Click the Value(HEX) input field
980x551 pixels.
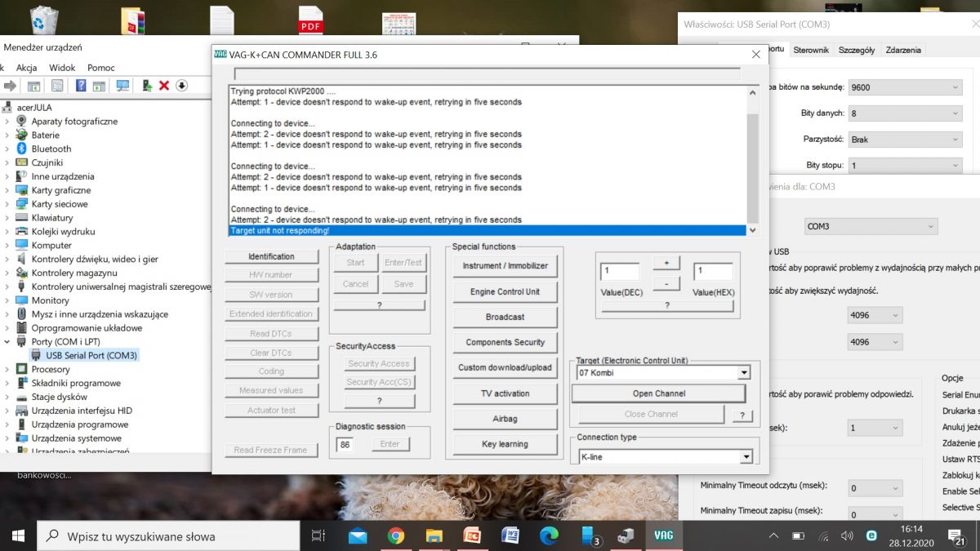[713, 271]
